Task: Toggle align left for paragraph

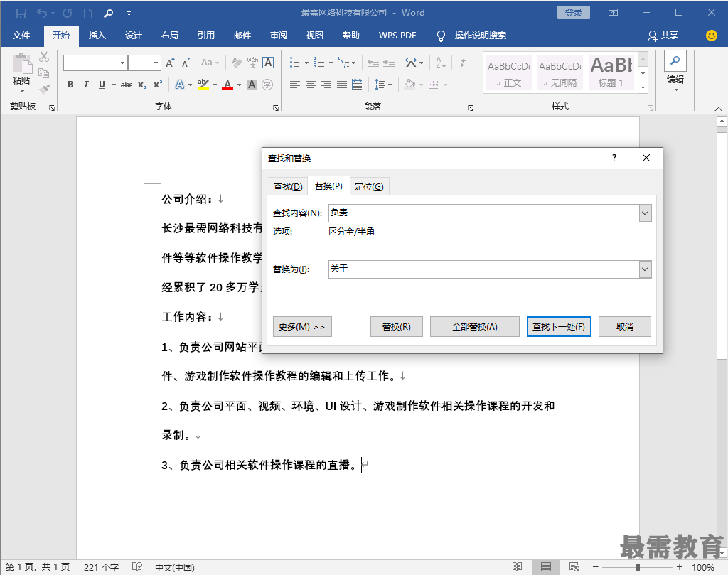Action: [x=295, y=85]
